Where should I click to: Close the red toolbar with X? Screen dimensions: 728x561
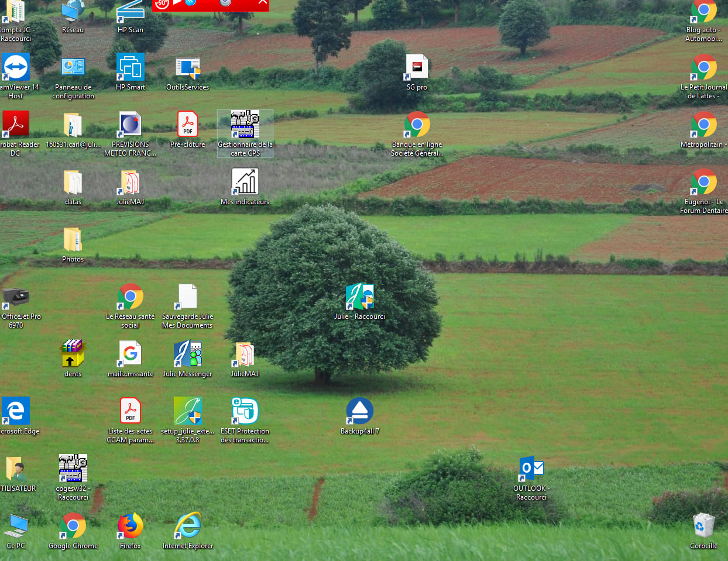[x=263, y=3]
